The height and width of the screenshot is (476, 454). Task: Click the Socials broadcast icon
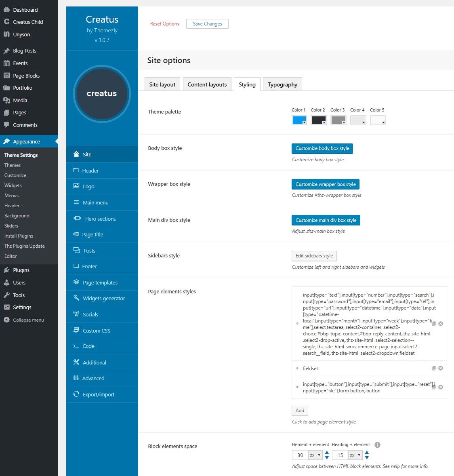point(76,314)
